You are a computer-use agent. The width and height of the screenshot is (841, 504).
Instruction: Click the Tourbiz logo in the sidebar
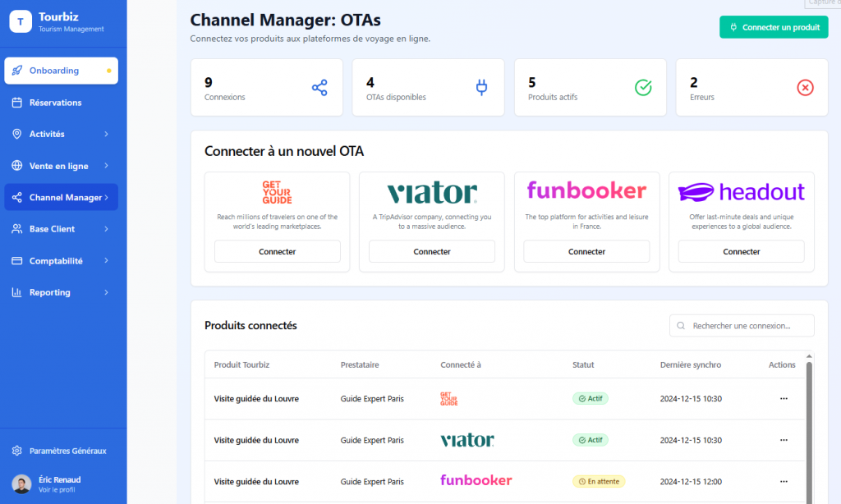(21, 22)
